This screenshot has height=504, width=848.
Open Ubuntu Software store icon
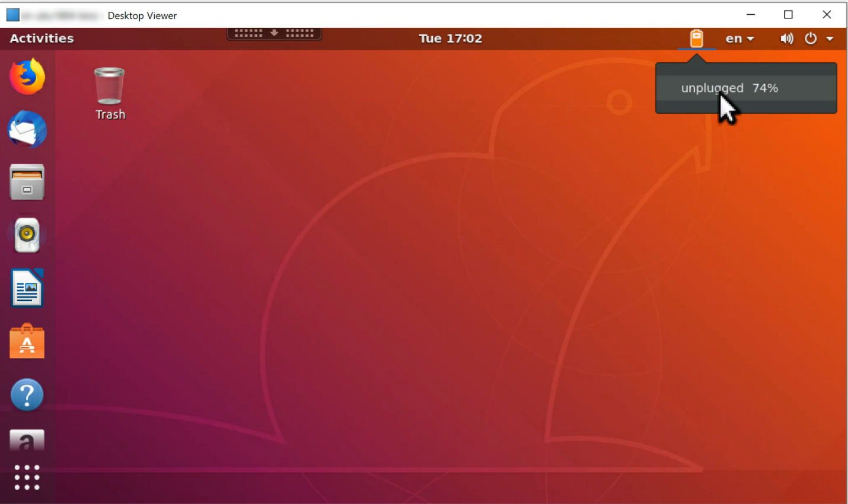click(27, 342)
